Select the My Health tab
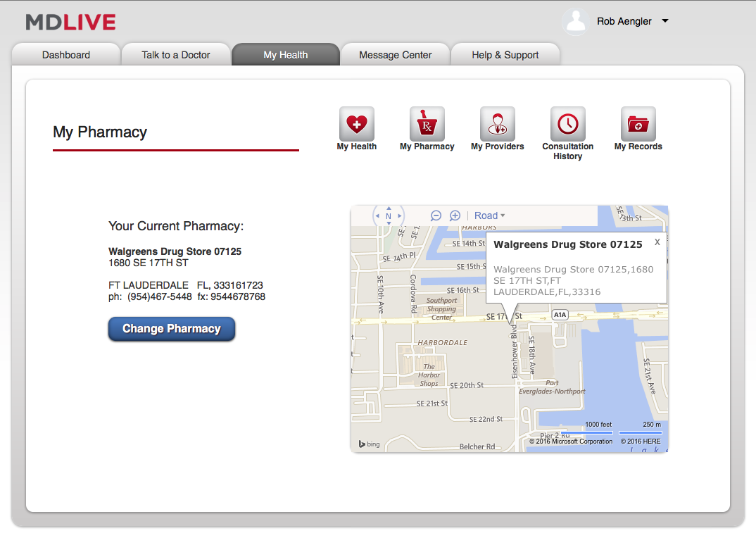This screenshot has height=538, width=756. (x=285, y=54)
